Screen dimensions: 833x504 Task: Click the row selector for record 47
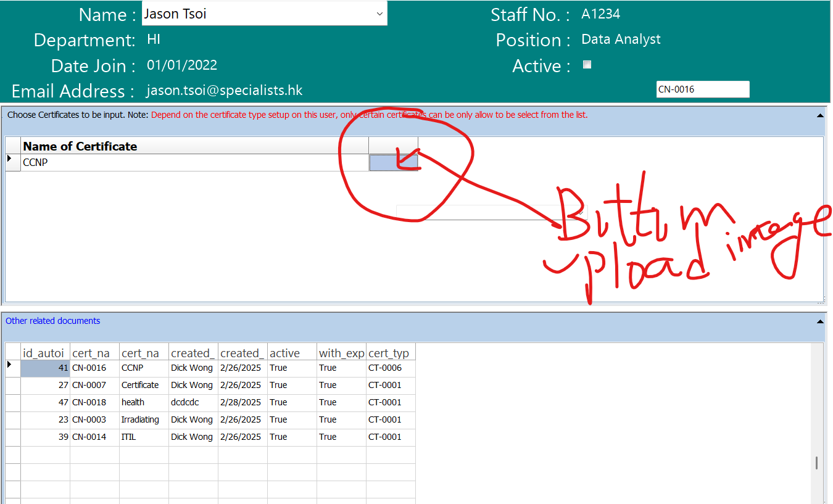click(13, 403)
